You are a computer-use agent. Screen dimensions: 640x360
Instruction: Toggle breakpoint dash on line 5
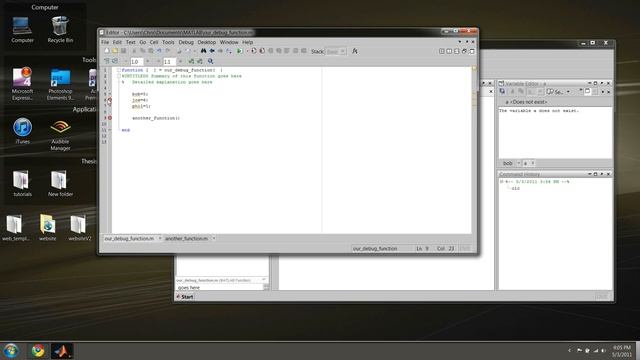(110, 94)
